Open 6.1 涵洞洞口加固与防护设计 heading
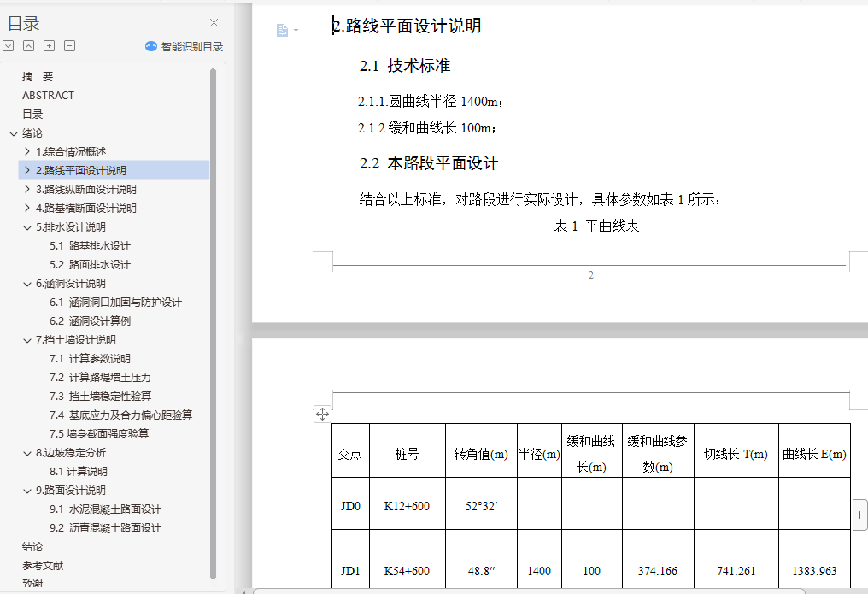868x594 pixels. click(115, 303)
